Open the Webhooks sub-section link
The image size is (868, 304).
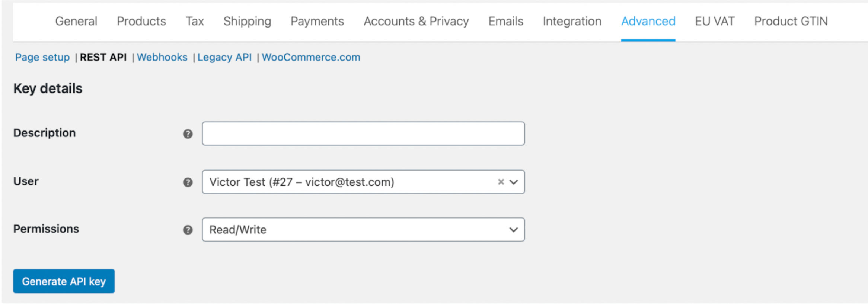[x=162, y=57]
